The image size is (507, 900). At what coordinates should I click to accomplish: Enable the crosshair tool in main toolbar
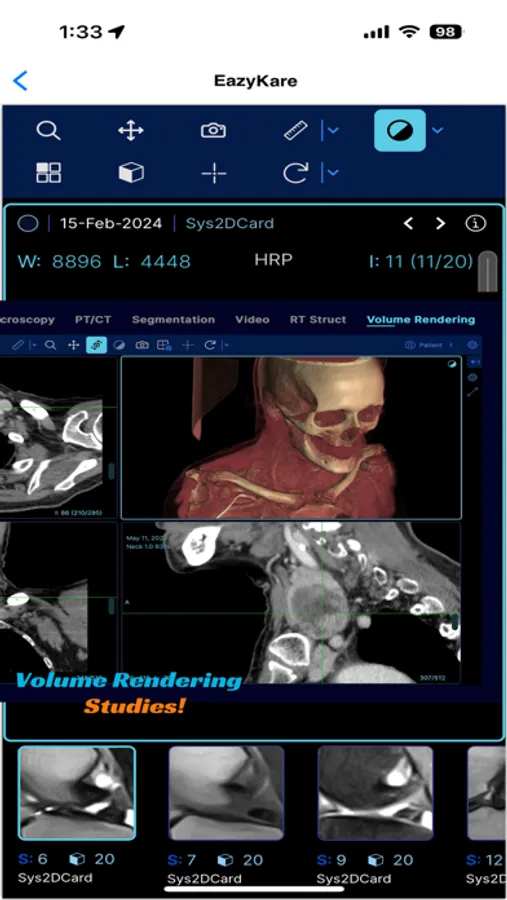(x=214, y=173)
